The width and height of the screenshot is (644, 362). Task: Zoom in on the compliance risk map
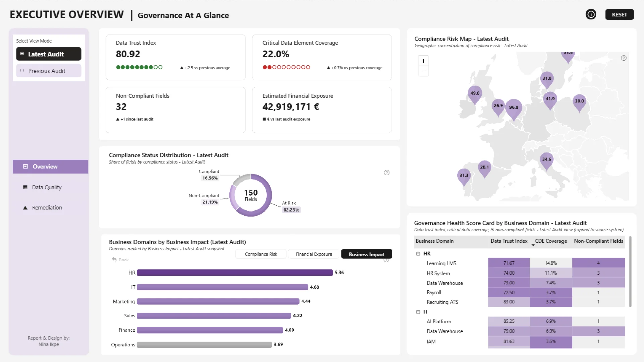pyautogui.click(x=423, y=61)
